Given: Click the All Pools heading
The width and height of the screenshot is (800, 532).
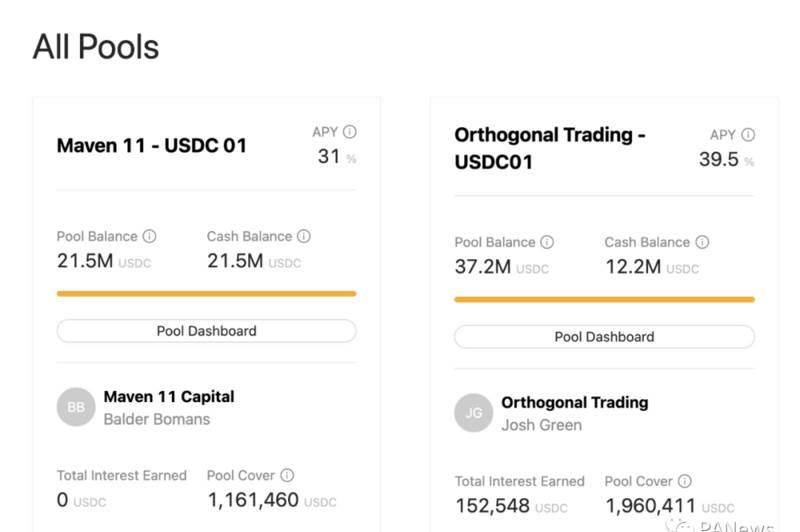Looking at the screenshot, I should 96,46.
